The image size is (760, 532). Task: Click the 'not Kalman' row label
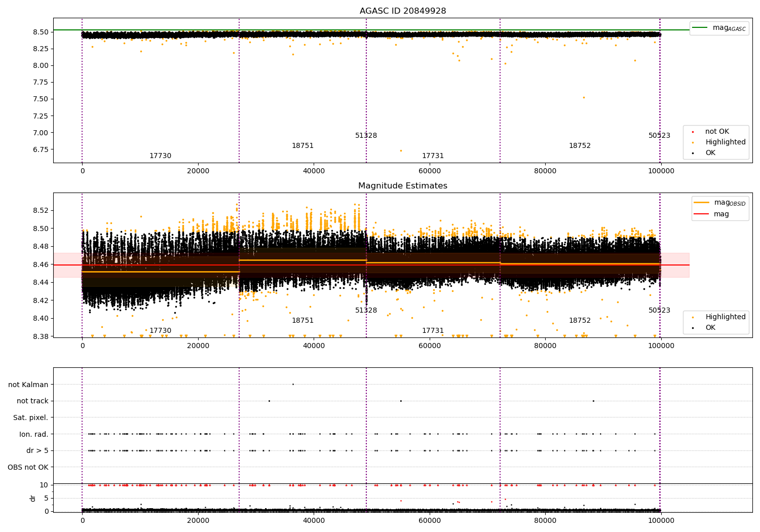click(28, 385)
